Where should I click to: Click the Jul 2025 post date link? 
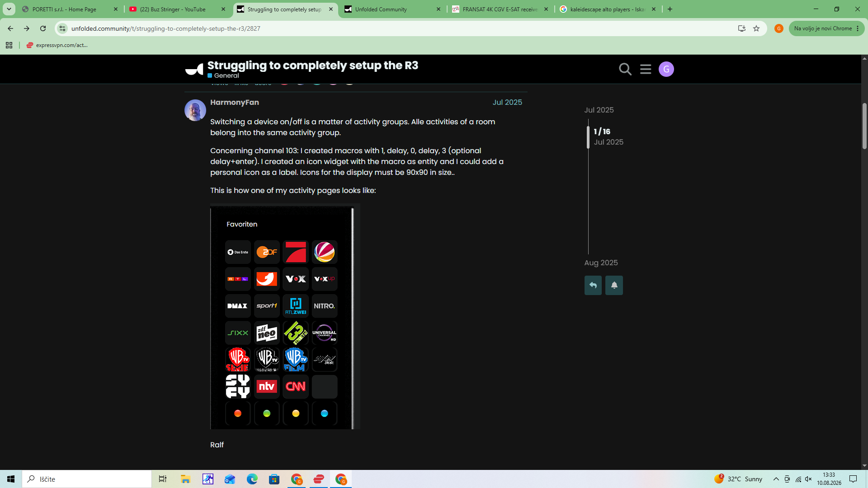507,102
